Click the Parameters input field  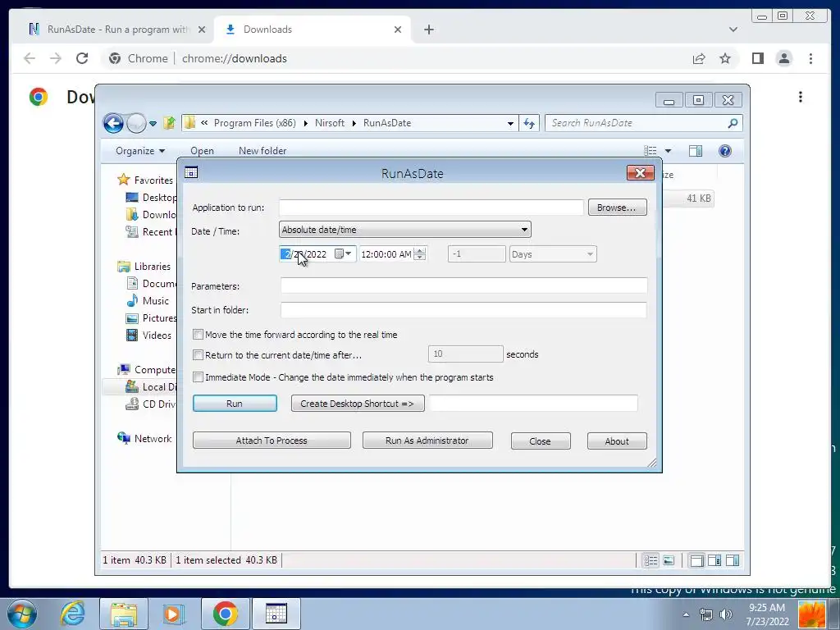tap(464, 285)
